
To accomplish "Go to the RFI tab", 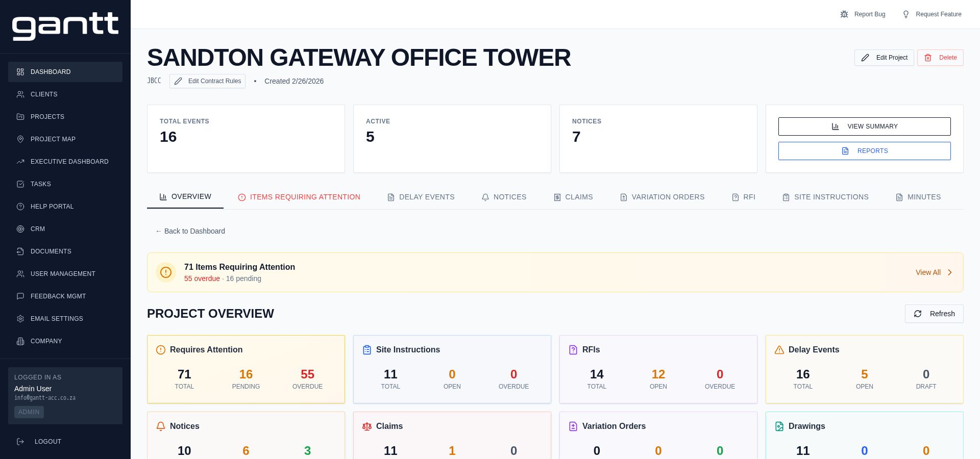I will click(744, 197).
